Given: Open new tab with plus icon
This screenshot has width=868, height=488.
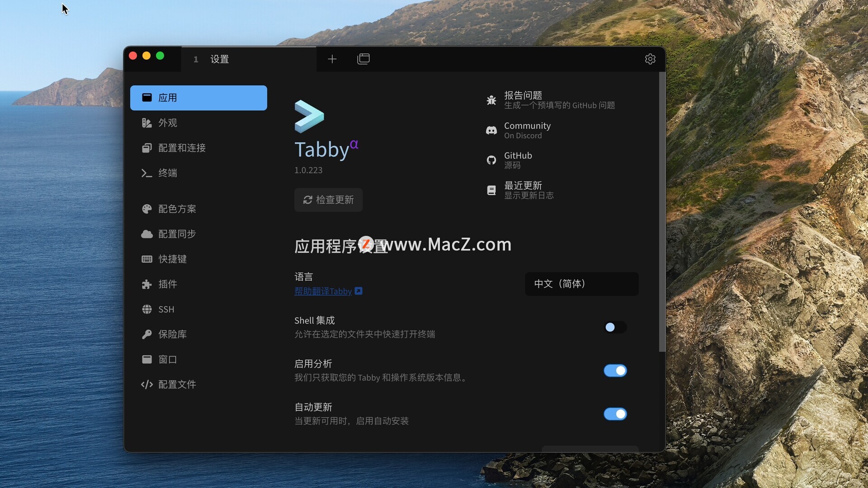Looking at the screenshot, I should (x=332, y=59).
